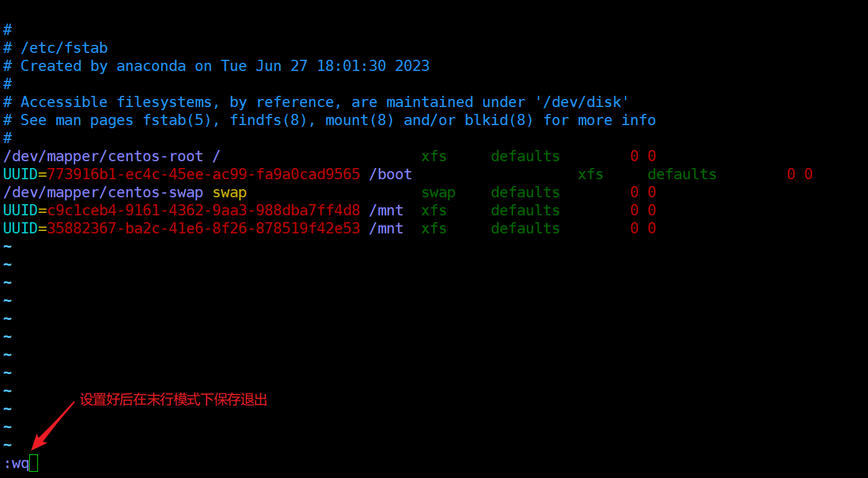Click UUID 773916b1-ec4c-45ee-ac99-fa9a0cad9565
Viewport: 868px width, 478px height.
coord(203,174)
